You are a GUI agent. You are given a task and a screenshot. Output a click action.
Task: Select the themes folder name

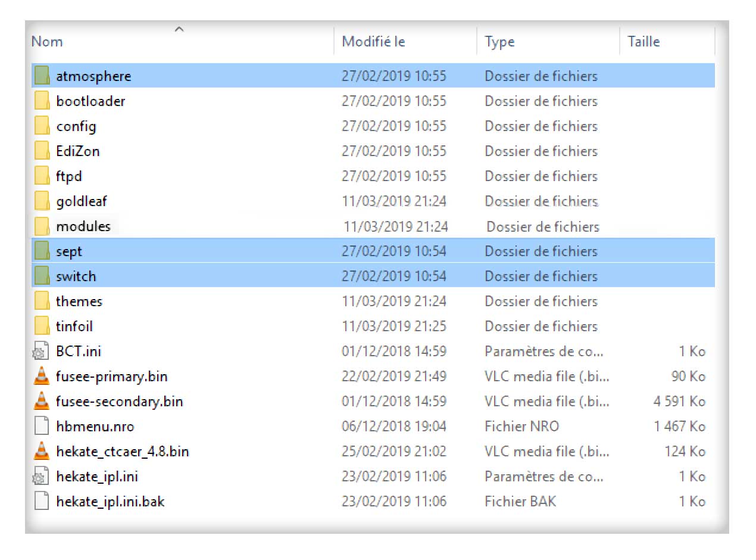pyautogui.click(x=79, y=301)
